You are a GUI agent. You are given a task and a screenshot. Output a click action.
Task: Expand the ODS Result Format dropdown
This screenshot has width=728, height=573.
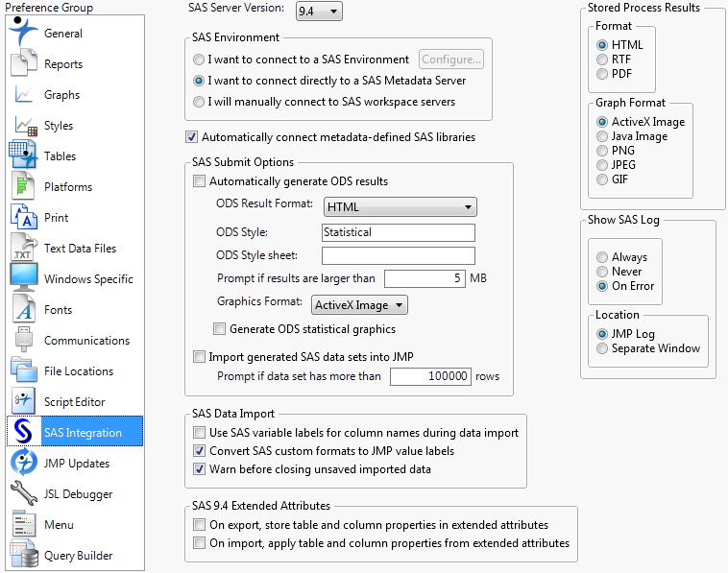[x=400, y=207]
